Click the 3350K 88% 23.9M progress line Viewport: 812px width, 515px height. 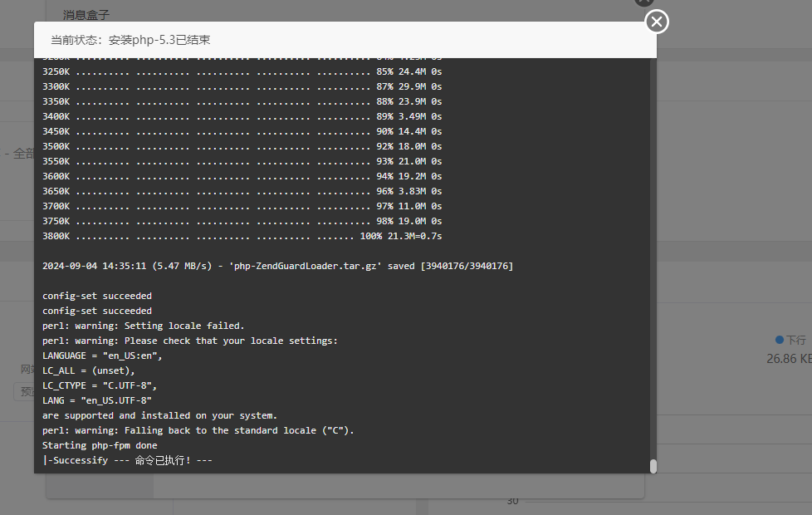[x=242, y=101]
